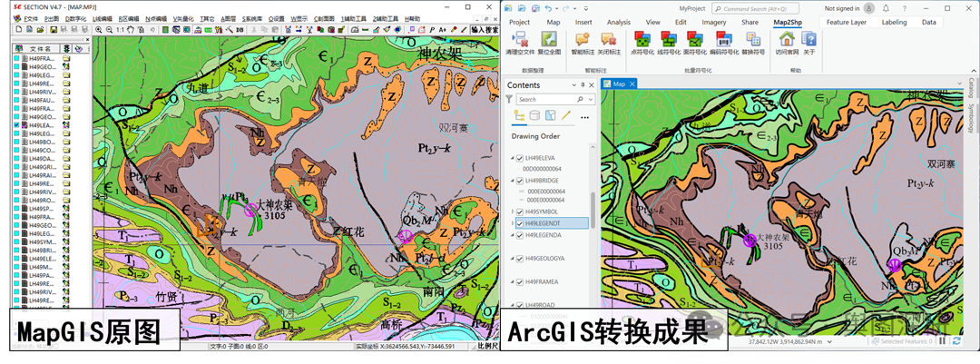Click the 替换符号 replace symbol icon

754,39
